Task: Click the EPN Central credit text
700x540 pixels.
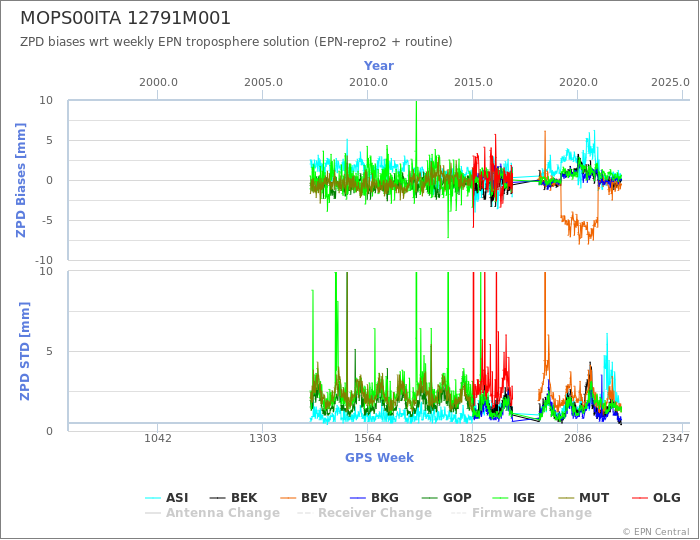Action: click(656, 532)
